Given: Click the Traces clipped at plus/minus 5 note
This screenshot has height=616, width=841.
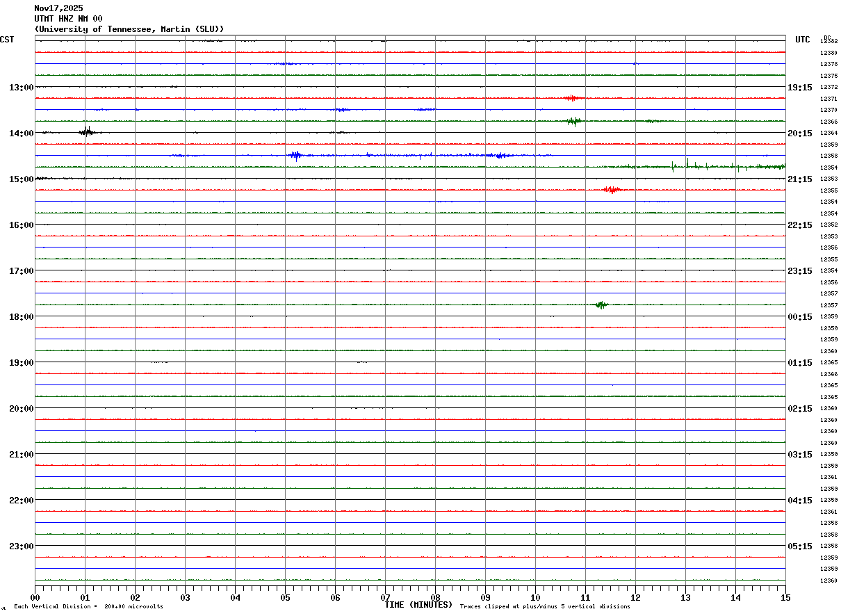Looking at the screenshot, I should pyautogui.click(x=545, y=606).
